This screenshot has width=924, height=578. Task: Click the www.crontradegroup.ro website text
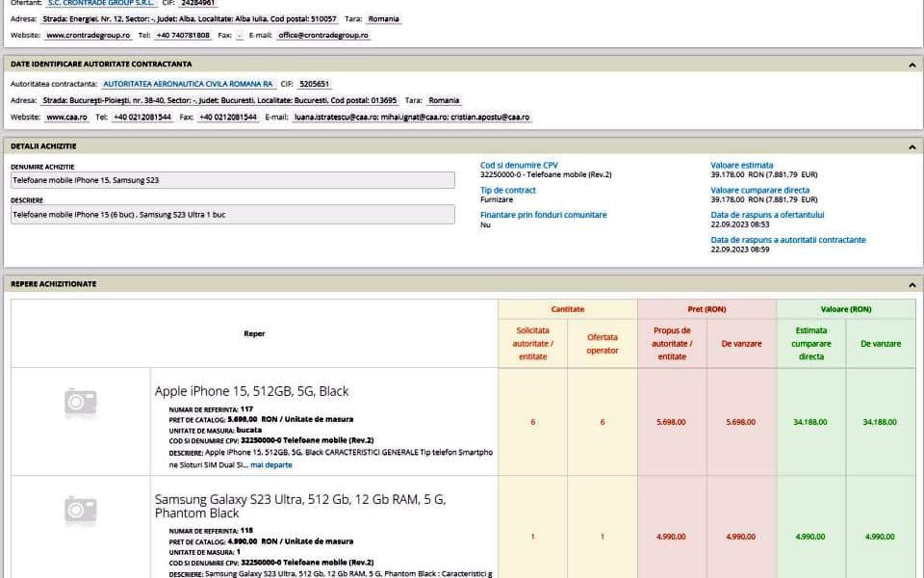tap(89, 36)
